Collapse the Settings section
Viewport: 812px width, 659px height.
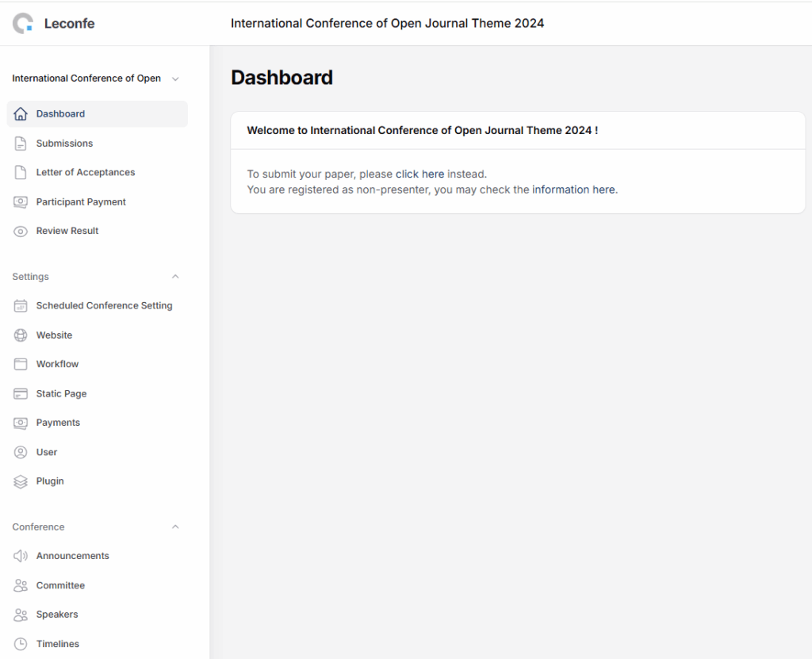tap(175, 277)
